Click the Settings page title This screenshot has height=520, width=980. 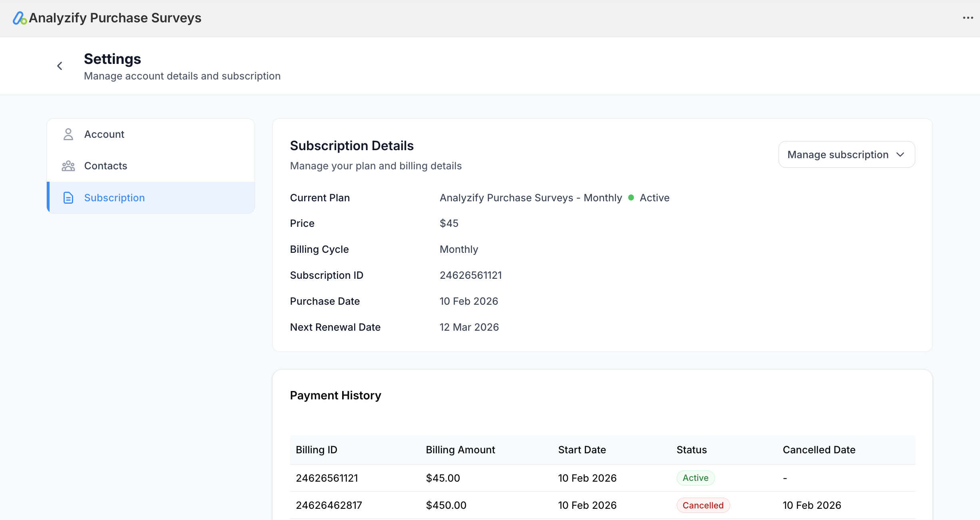click(x=112, y=59)
